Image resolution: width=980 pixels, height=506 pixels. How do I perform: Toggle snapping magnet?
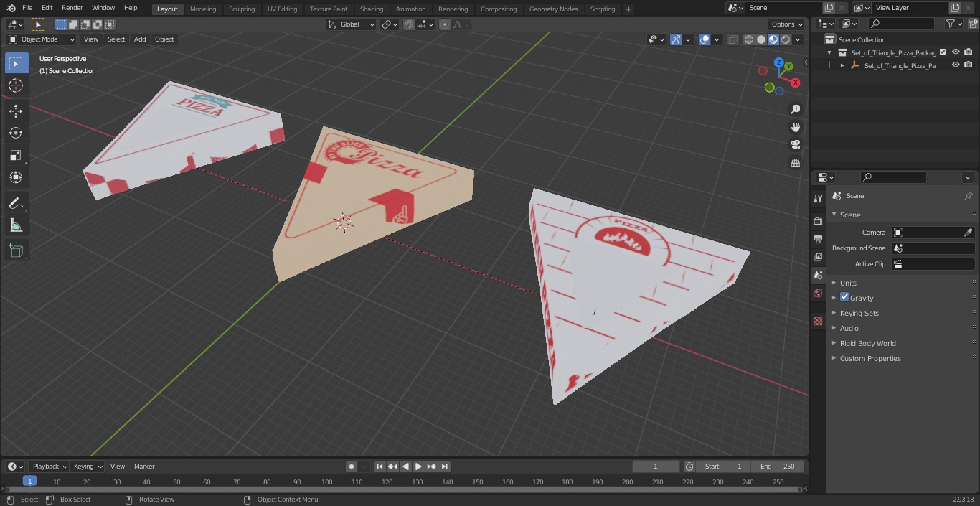[409, 24]
